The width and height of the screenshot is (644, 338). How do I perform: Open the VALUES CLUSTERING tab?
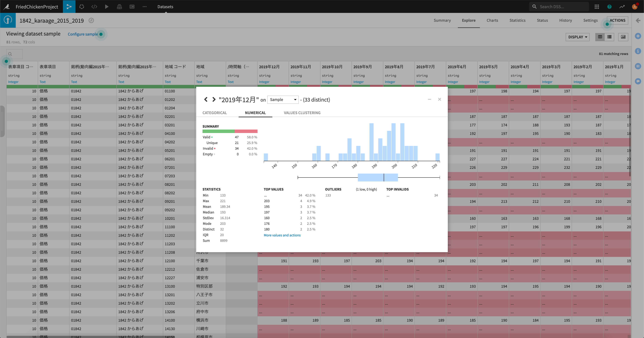[x=302, y=113]
